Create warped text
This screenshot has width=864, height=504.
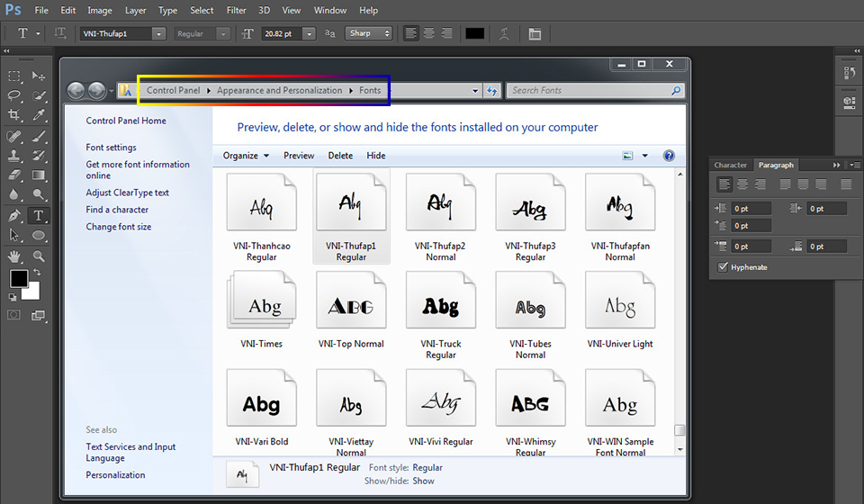(504, 33)
